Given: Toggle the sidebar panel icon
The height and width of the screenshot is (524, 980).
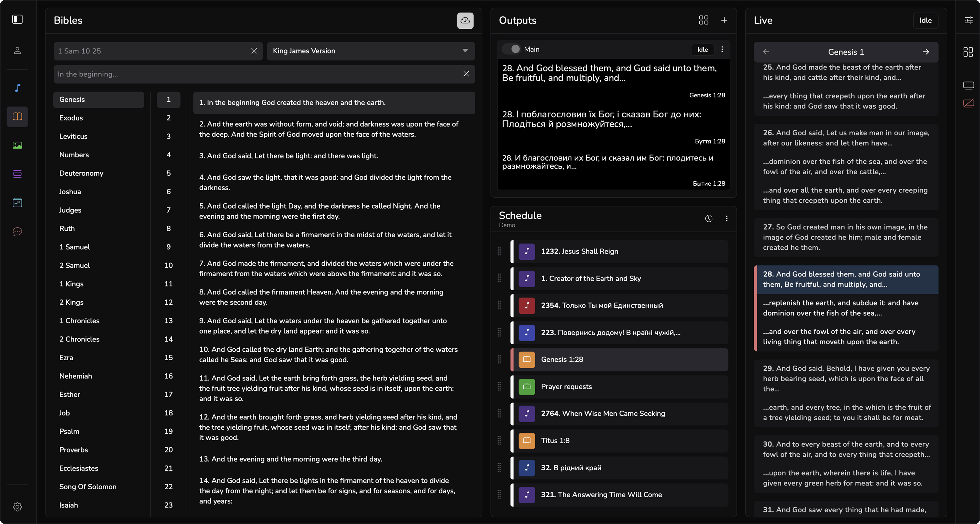Looking at the screenshot, I should 17,19.
